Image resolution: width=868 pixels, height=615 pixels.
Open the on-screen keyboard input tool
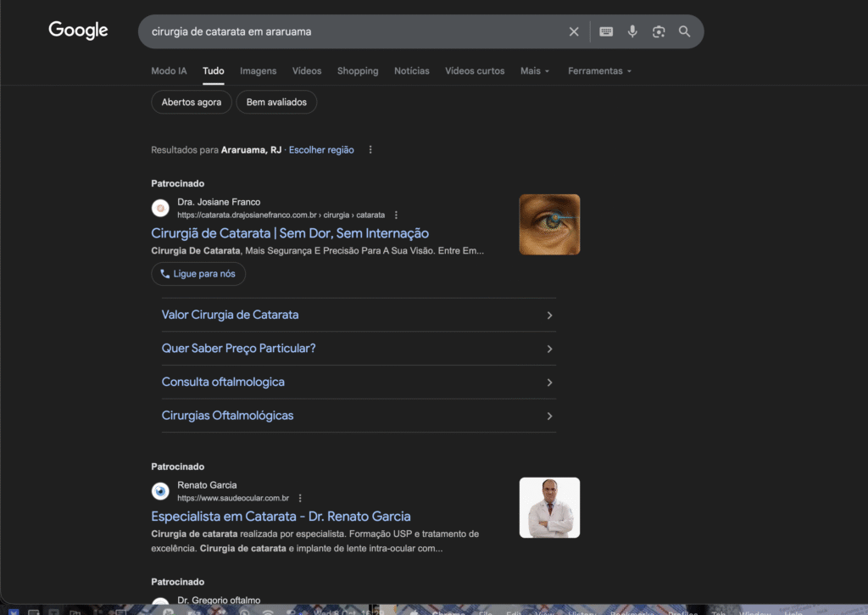tap(606, 31)
